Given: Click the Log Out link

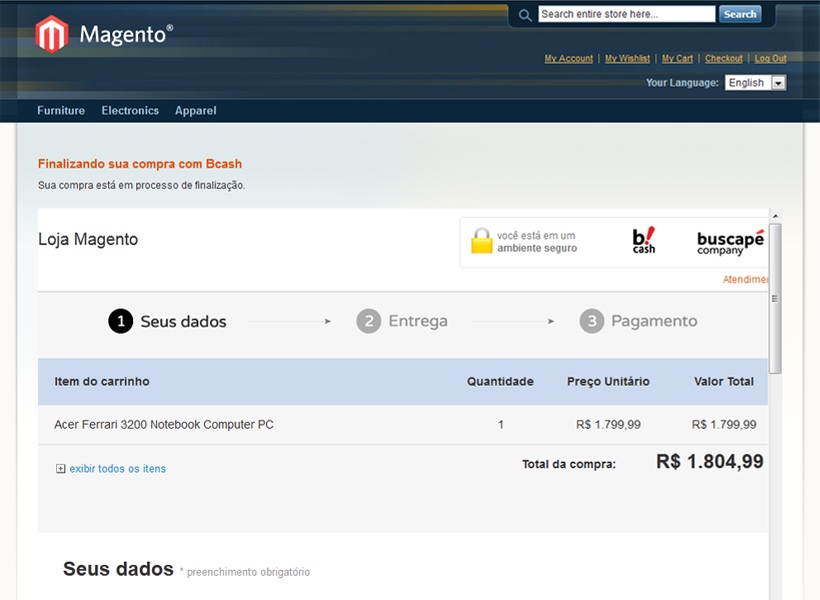Looking at the screenshot, I should [770, 59].
